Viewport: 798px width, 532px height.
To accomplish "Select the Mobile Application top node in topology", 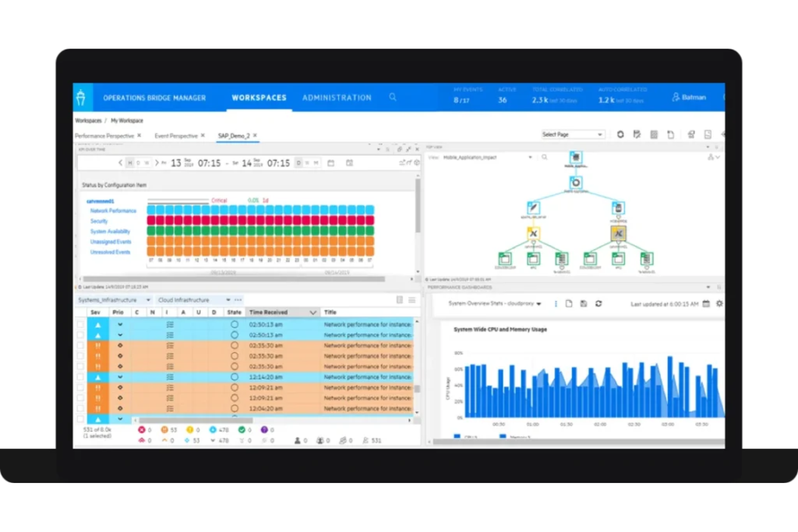I will (576, 157).
